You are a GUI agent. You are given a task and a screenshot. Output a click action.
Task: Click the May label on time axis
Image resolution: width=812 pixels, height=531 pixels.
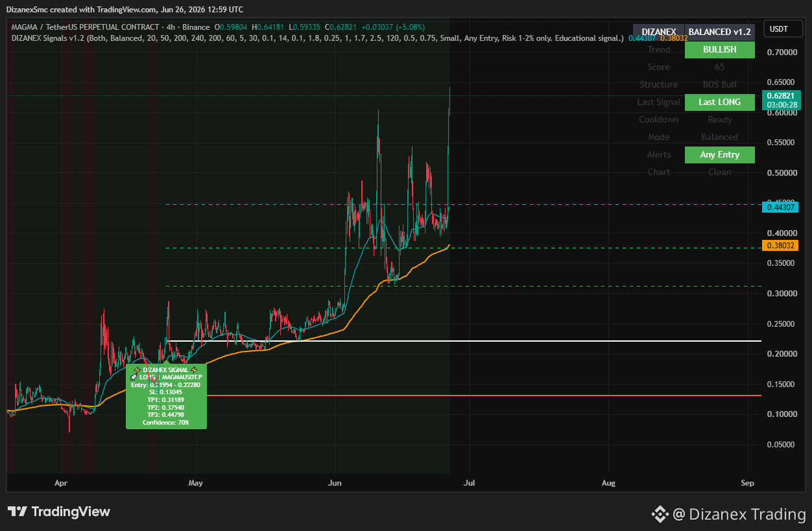coord(195,483)
